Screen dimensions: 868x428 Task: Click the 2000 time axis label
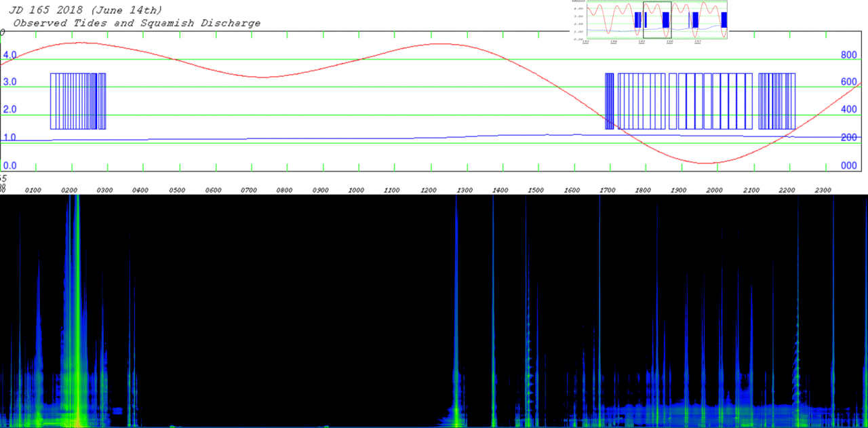click(713, 191)
